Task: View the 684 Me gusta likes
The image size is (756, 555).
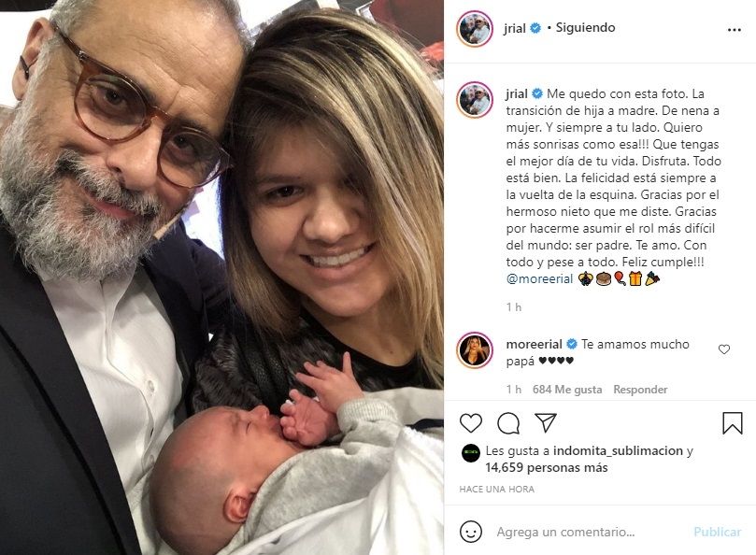Action: (567, 389)
